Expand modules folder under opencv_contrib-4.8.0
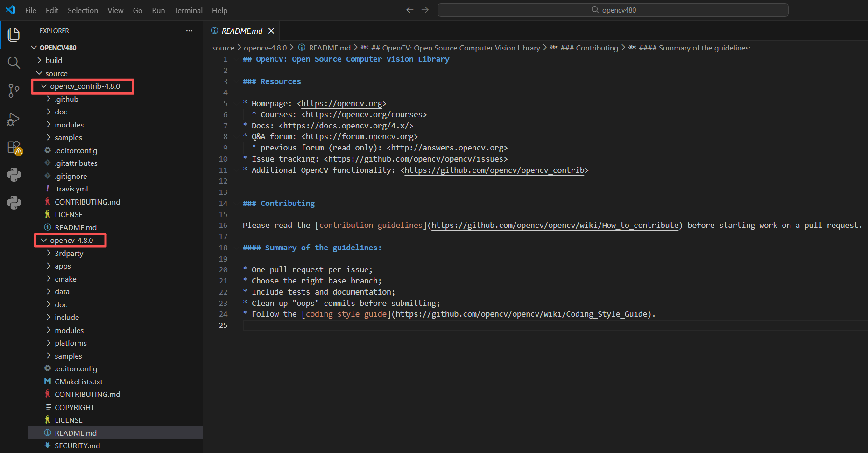The image size is (868, 453). tap(115, 125)
